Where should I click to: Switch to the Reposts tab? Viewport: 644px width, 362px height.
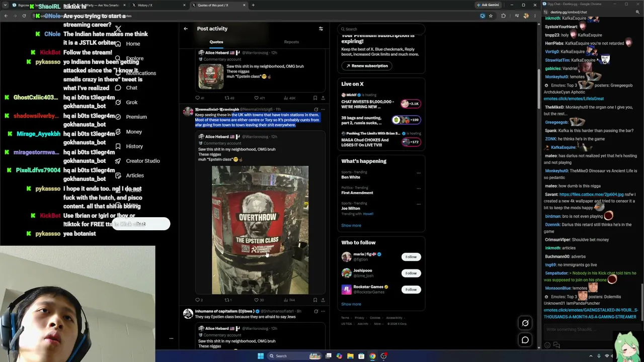click(291, 42)
